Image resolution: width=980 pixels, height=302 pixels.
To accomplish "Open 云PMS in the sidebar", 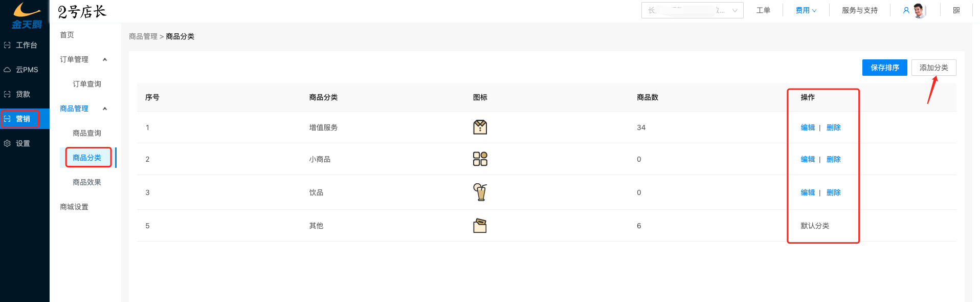I will click(x=25, y=70).
